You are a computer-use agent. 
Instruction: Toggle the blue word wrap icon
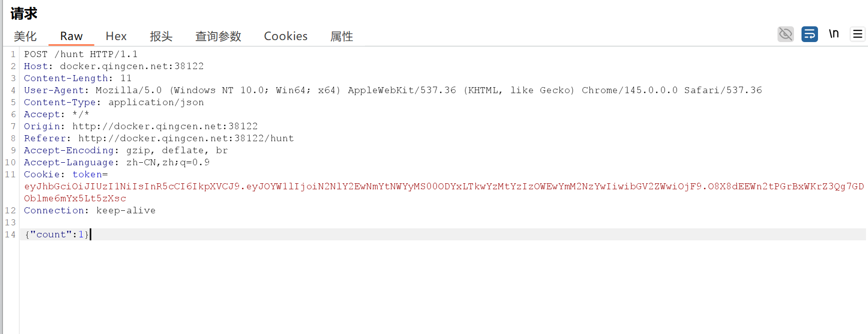(809, 34)
